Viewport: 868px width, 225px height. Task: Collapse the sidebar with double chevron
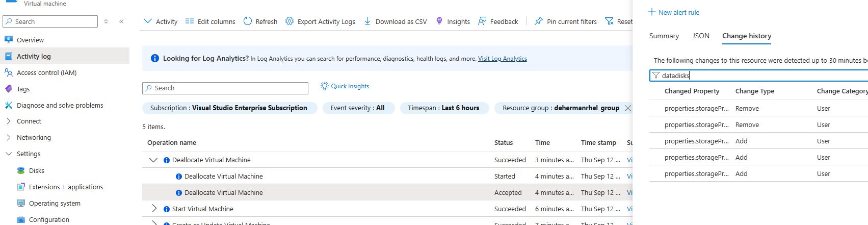pos(121,21)
